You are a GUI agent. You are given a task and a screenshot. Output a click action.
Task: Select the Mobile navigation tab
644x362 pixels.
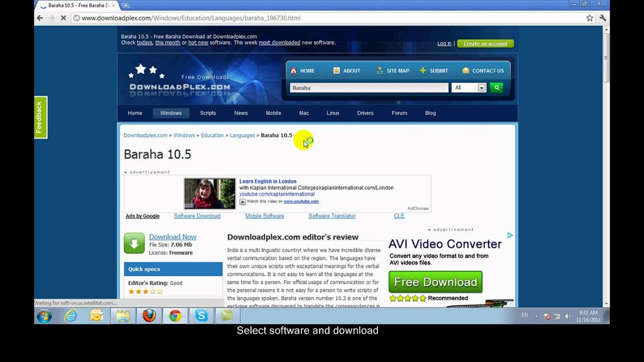pyautogui.click(x=274, y=113)
